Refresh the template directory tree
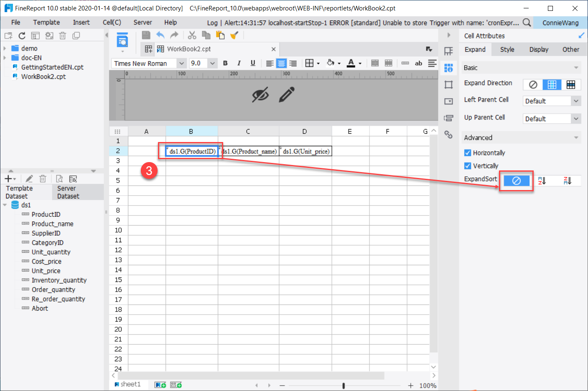The height and width of the screenshot is (391, 588). 22,36
